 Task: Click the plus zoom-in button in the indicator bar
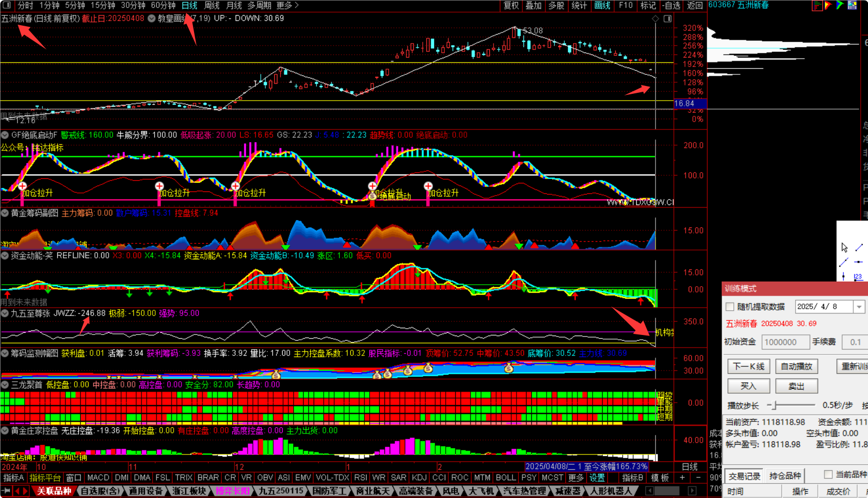(682, 478)
